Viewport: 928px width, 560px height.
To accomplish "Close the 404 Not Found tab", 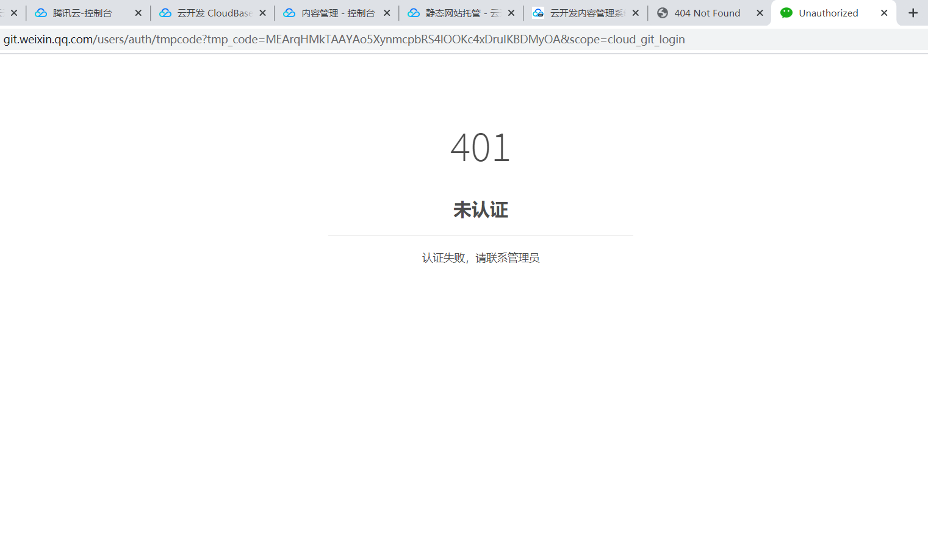I will [760, 12].
